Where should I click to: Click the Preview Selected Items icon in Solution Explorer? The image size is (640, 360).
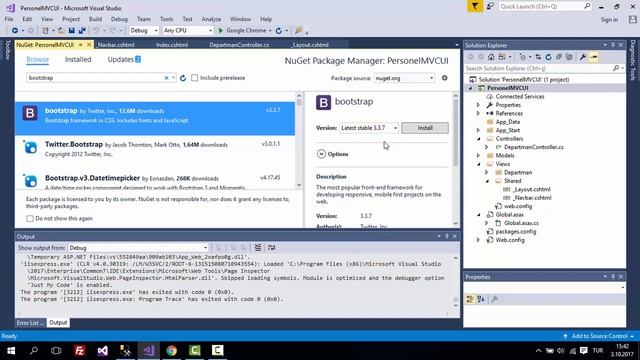(593, 57)
